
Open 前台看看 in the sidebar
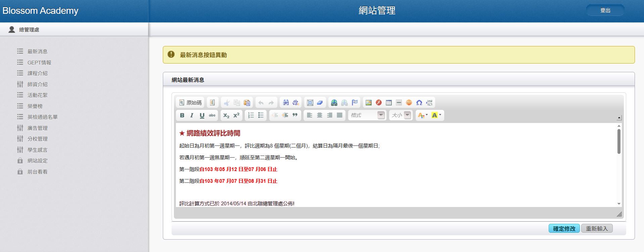point(37,172)
